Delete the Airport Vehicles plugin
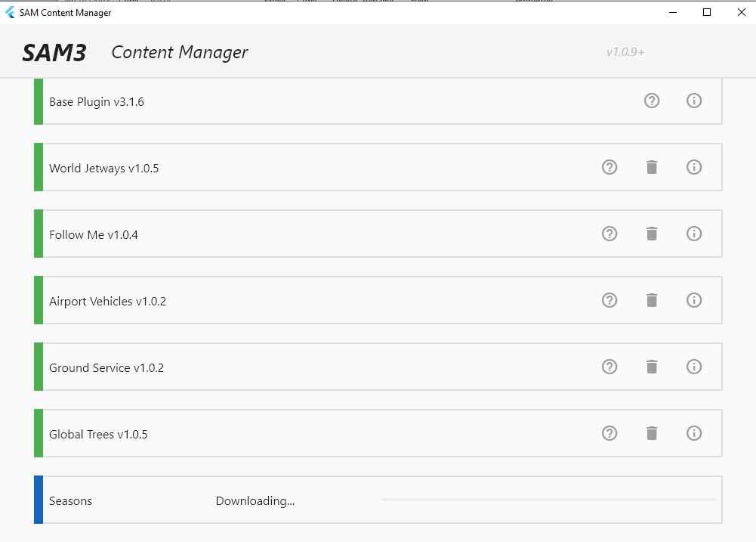The width and height of the screenshot is (756, 542). click(652, 300)
